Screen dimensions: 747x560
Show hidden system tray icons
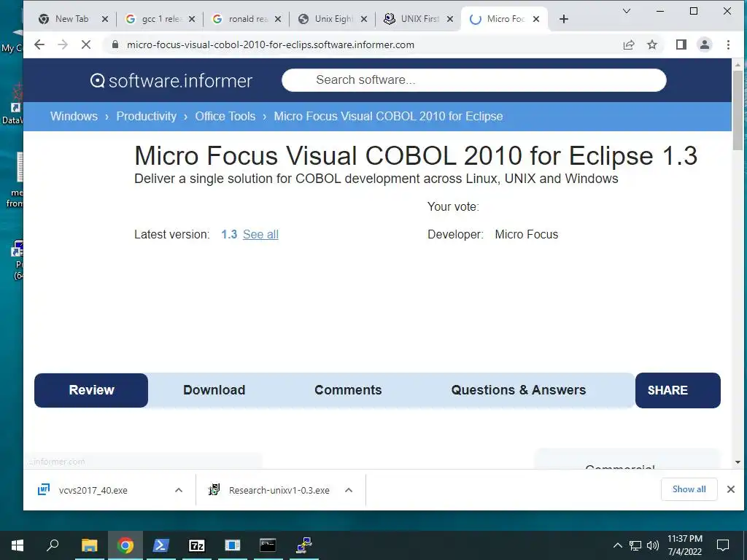(617, 545)
